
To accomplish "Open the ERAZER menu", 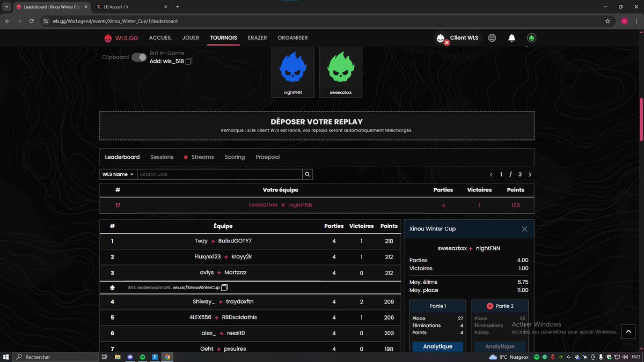I will click(257, 38).
